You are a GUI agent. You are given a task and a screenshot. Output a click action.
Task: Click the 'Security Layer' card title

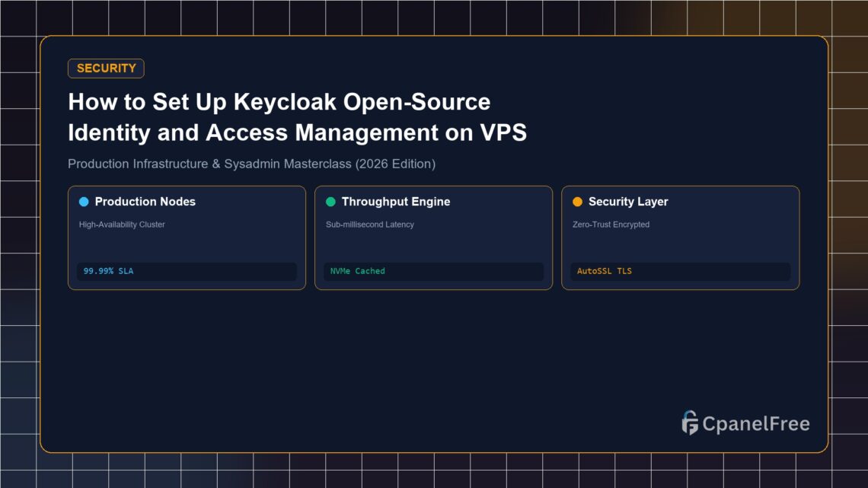click(x=628, y=202)
